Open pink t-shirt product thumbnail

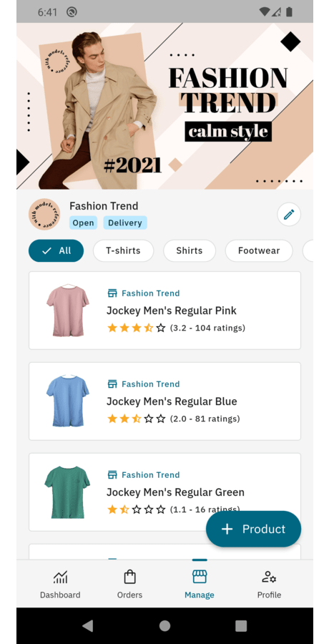point(68,311)
